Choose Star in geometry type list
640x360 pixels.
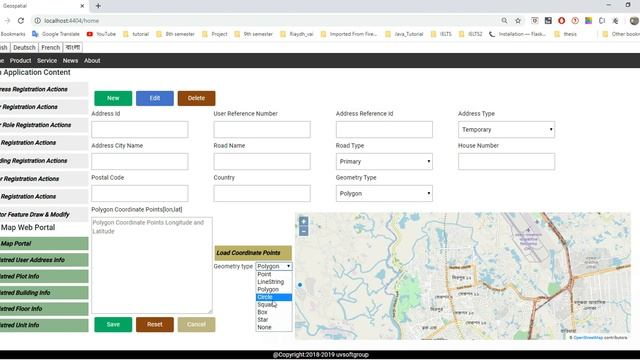pos(274,320)
